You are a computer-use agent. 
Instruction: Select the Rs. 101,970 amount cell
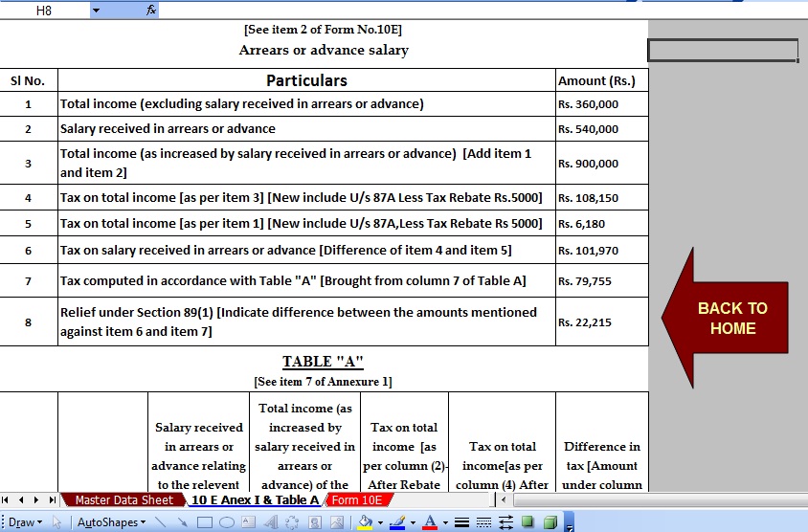point(602,251)
